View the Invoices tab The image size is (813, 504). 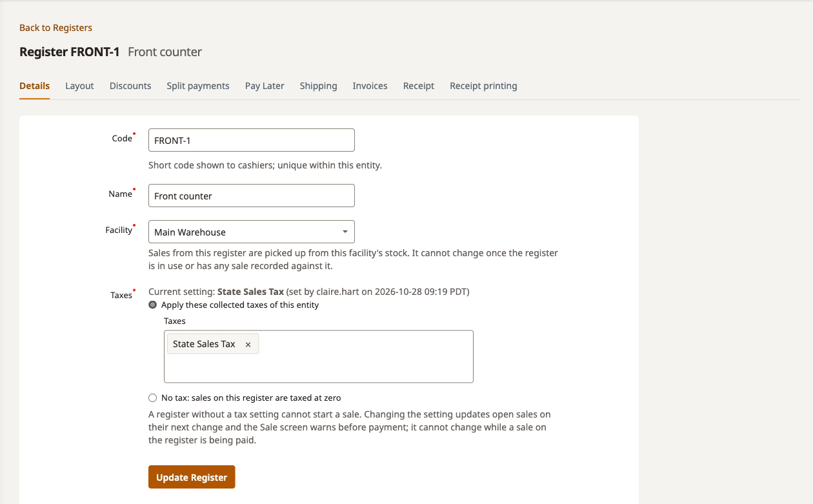point(370,86)
